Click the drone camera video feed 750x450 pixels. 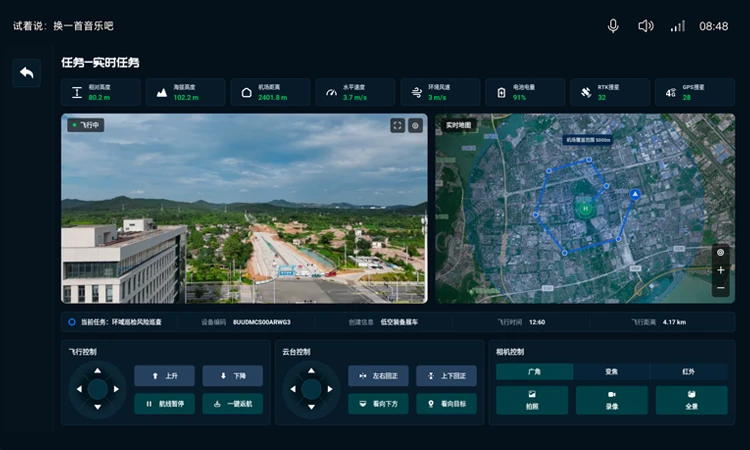(244, 209)
